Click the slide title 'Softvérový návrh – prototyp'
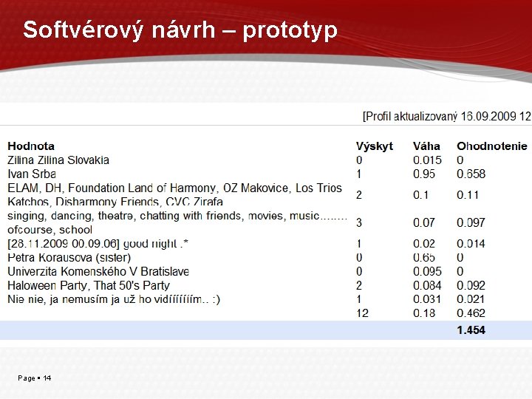532x399 pixels. (x=180, y=31)
